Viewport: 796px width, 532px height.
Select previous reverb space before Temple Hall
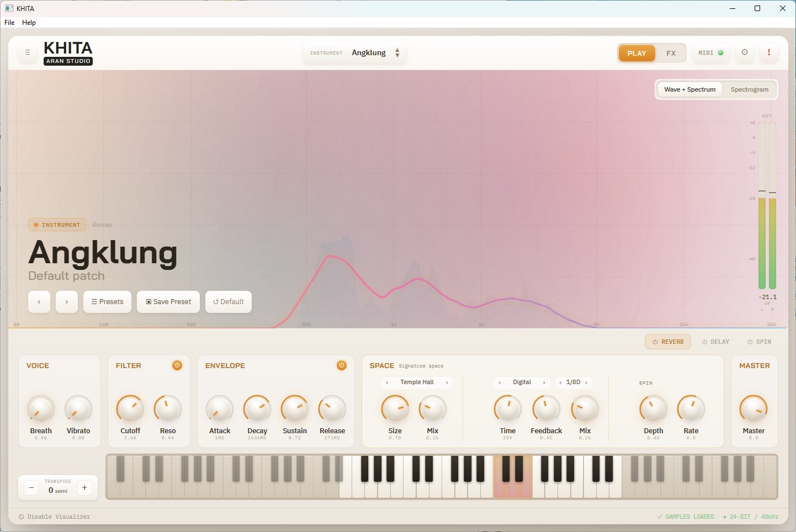pos(387,382)
